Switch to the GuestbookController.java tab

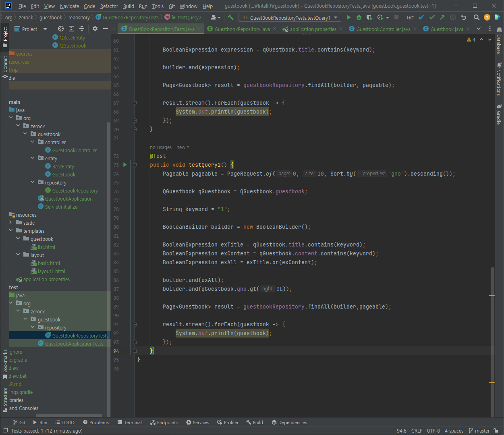[x=383, y=29]
